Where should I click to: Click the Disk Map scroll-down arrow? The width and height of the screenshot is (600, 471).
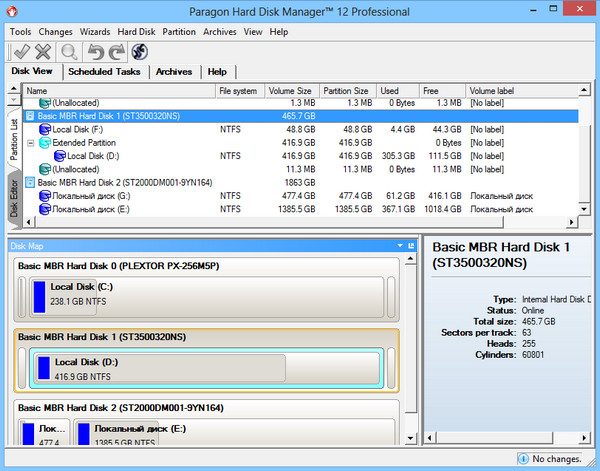(x=410, y=438)
